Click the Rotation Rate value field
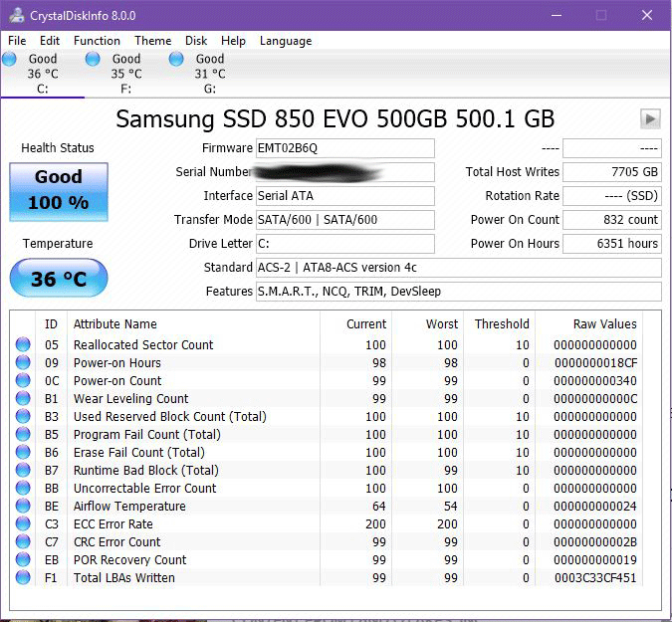The image size is (672, 622). pyautogui.click(x=612, y=196)
